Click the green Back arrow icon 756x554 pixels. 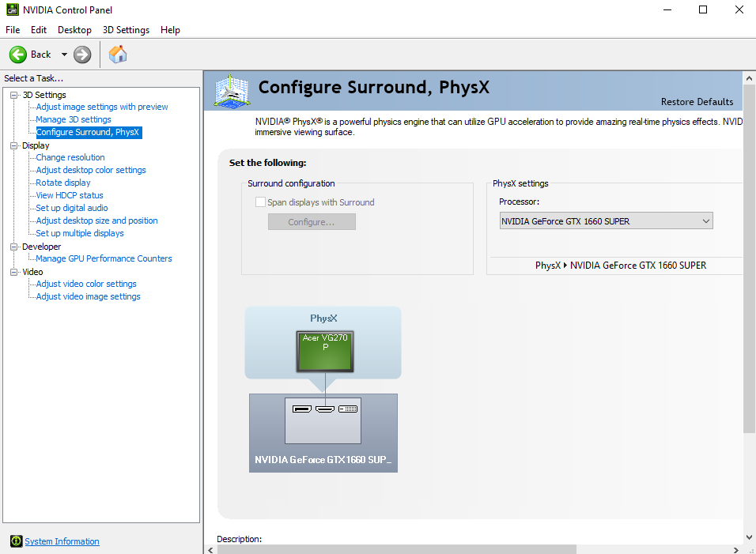18,55
